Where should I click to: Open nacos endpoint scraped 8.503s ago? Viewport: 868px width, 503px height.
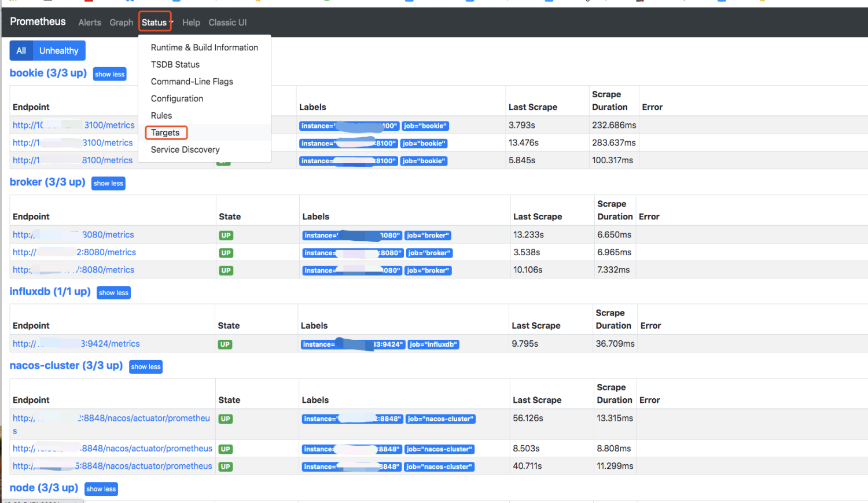[112, 449]
